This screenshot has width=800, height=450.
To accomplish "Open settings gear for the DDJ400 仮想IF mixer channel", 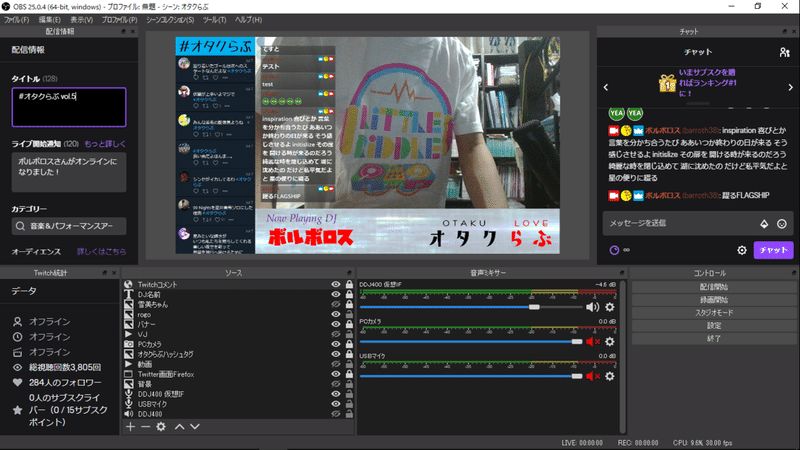I will click(610, 307).
